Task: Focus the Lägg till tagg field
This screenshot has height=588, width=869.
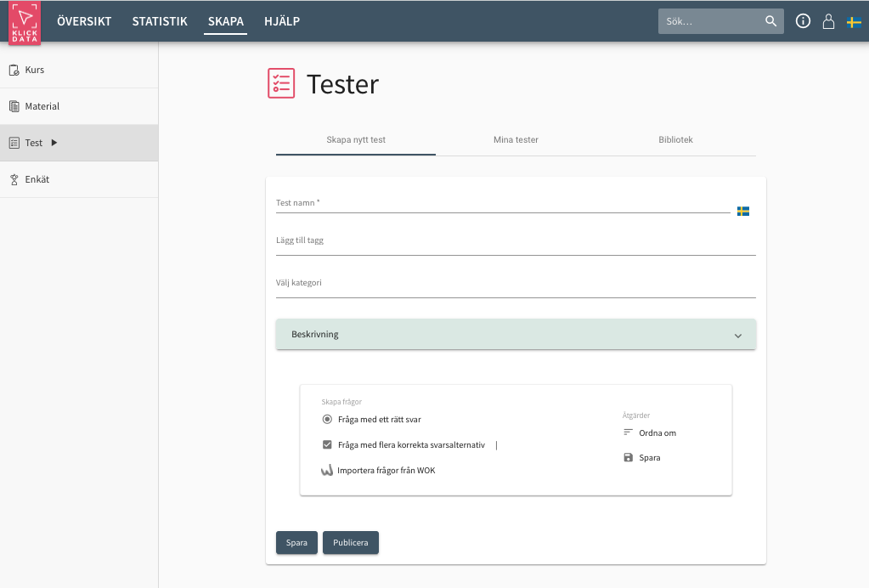Action: click(x=516, y=243)
